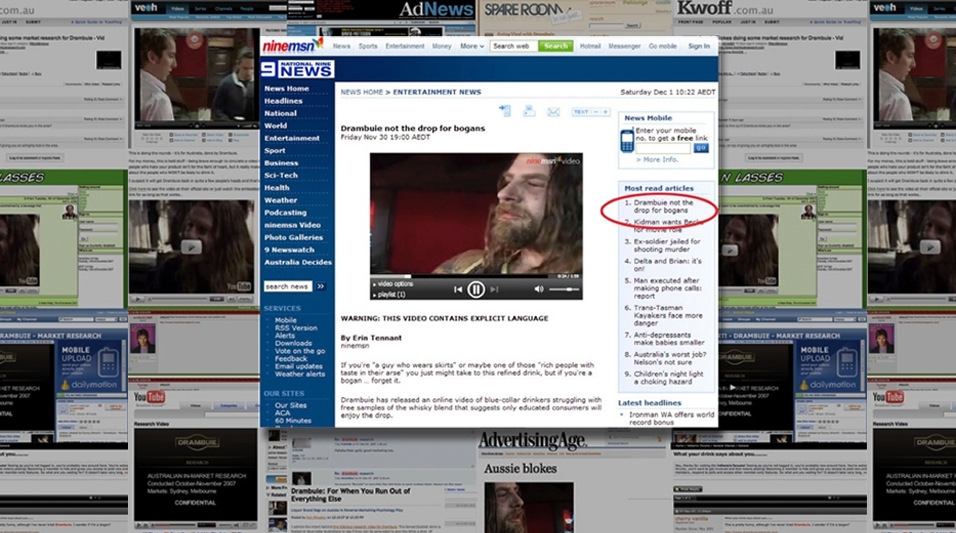Click the green Search button
Image resolution: width=956 pixels, height=533 pixels.
click(555, 46)
